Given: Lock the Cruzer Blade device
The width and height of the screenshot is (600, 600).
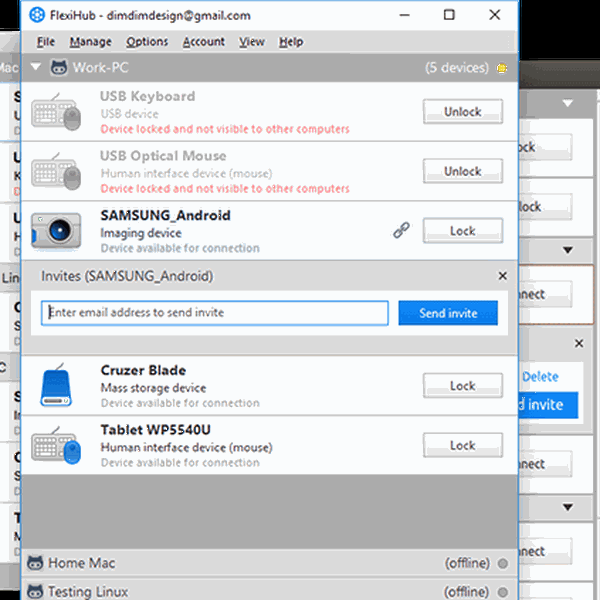Looking at the screenshot, I should coord(462,385).
